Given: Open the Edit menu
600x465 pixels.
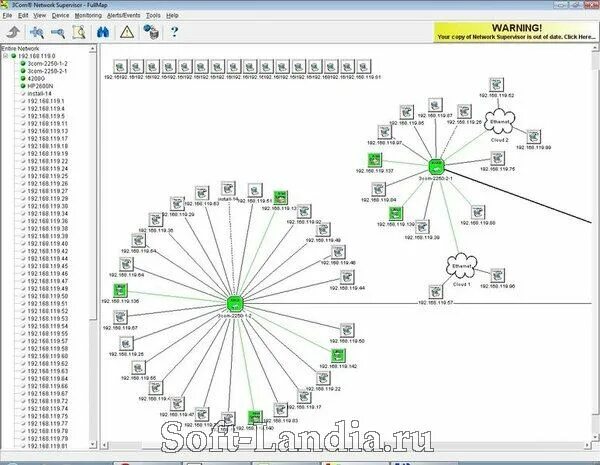Looking at the screenshot, I should coord(23,15).
